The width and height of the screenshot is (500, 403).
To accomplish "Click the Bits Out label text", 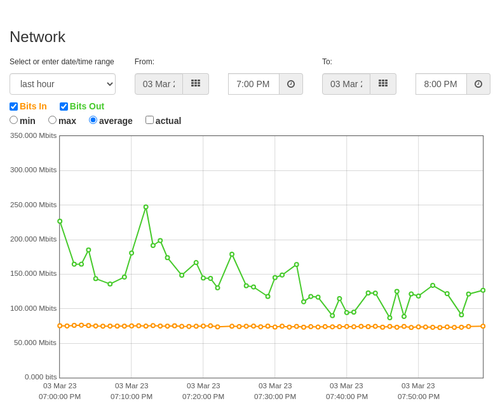I will coord(87,106).
